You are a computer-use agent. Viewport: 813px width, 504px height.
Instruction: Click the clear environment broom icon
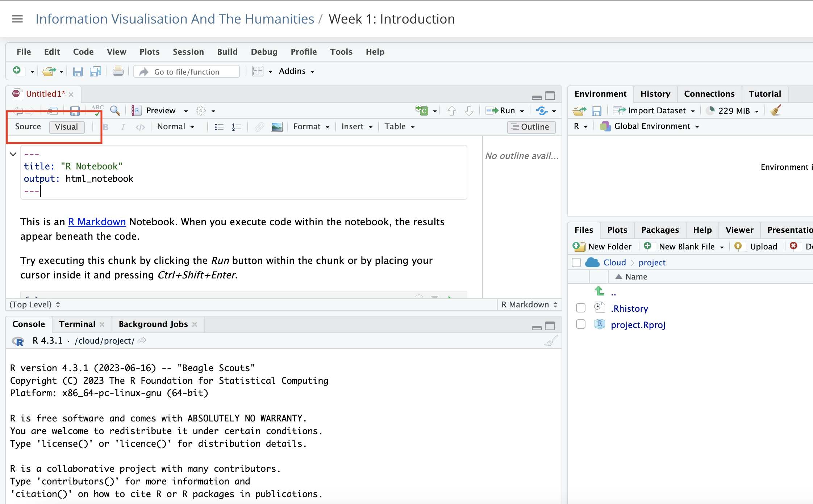776,110
